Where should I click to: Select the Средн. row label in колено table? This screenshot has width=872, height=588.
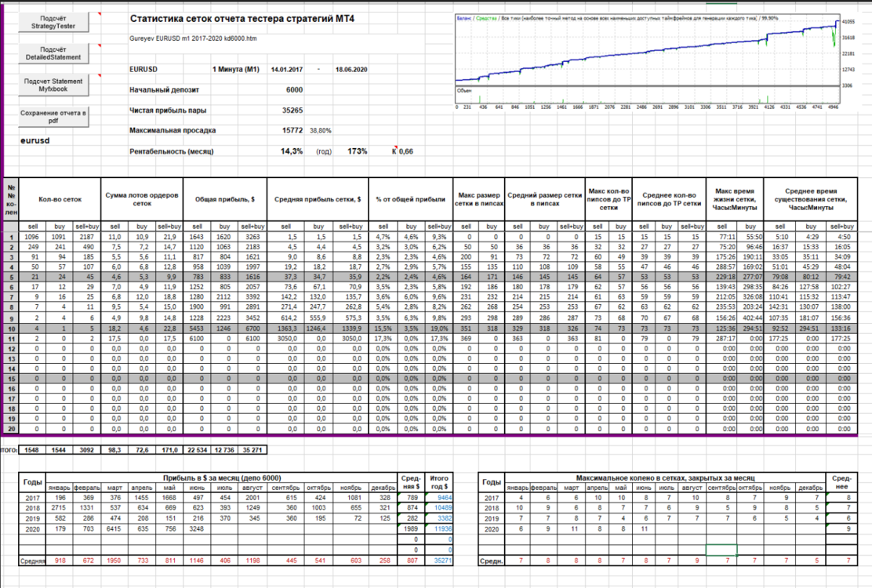click(491, 561)
